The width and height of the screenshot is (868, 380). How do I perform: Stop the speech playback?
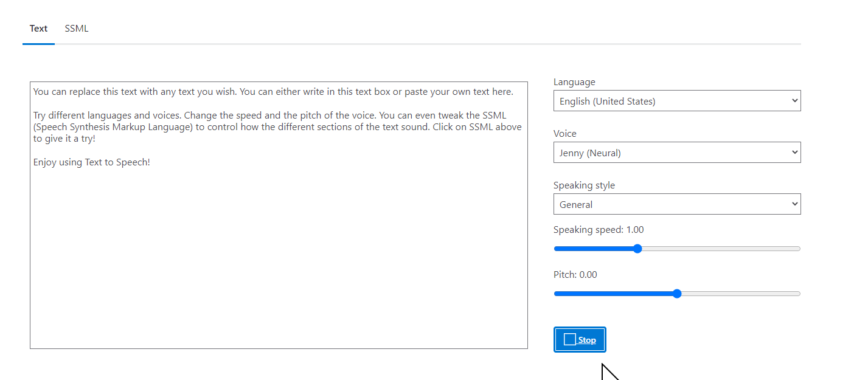(x=580, y=339)
